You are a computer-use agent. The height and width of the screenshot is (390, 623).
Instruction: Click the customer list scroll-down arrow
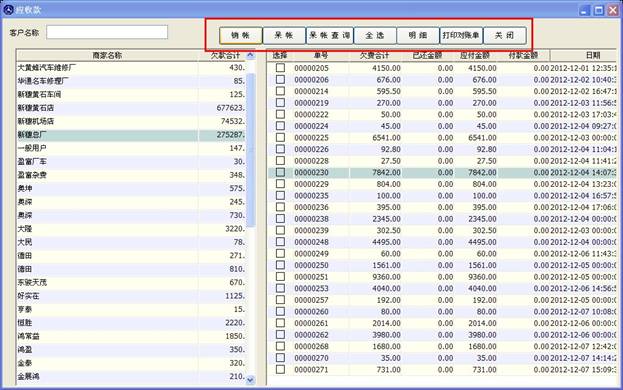[x=250, y=380]
